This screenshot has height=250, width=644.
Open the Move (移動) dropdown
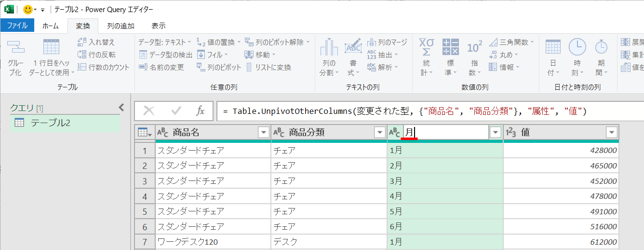pyautogui.click(x=260, y=55)
